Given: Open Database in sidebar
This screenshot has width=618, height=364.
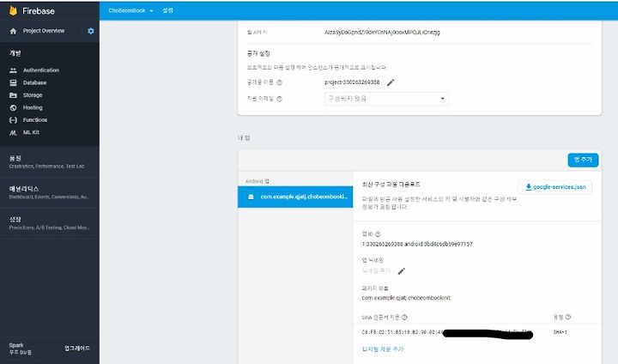Looking at the screenshot, I should click(34, 82).
